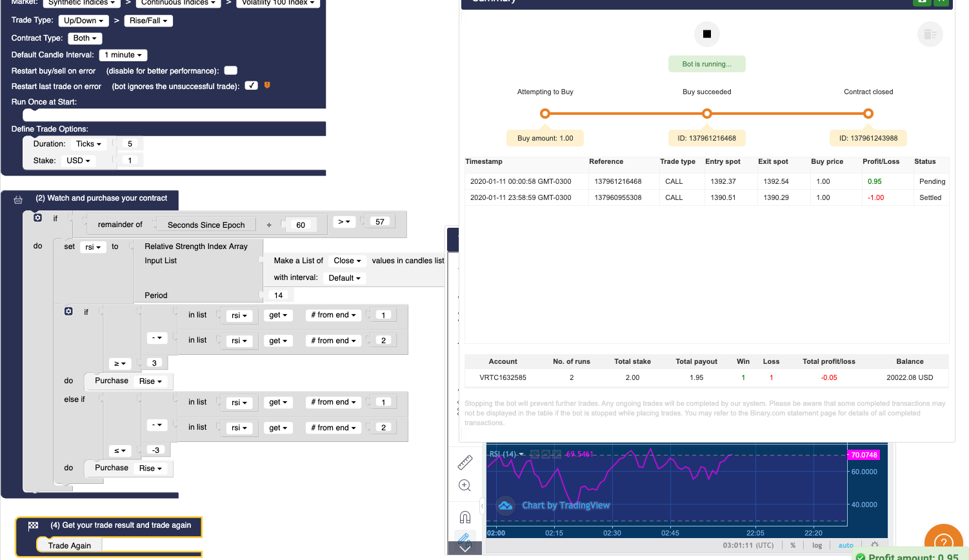Viewport: 969px width, 560px height.
Task: Toggle the magnet mode chart tool
Action: pos(465,517)
